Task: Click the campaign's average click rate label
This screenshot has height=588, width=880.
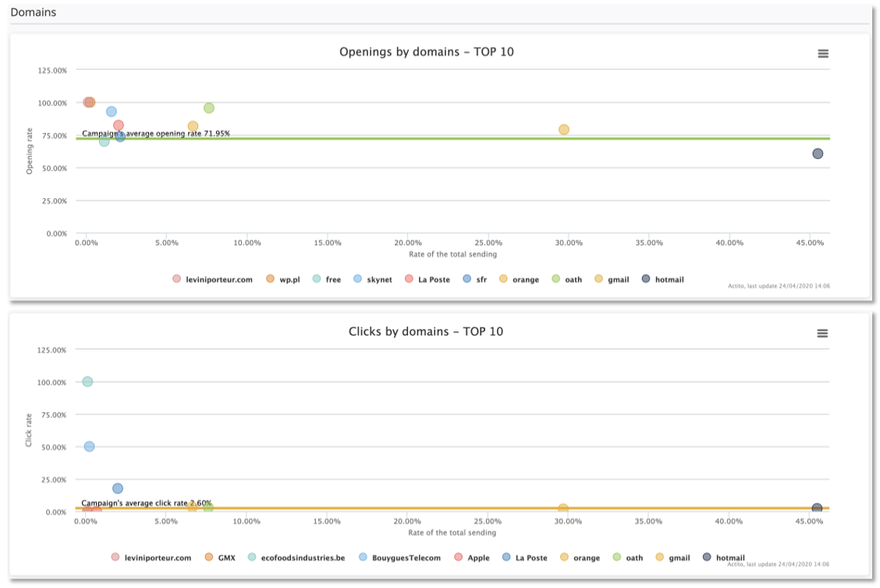Action: (147, 503)
